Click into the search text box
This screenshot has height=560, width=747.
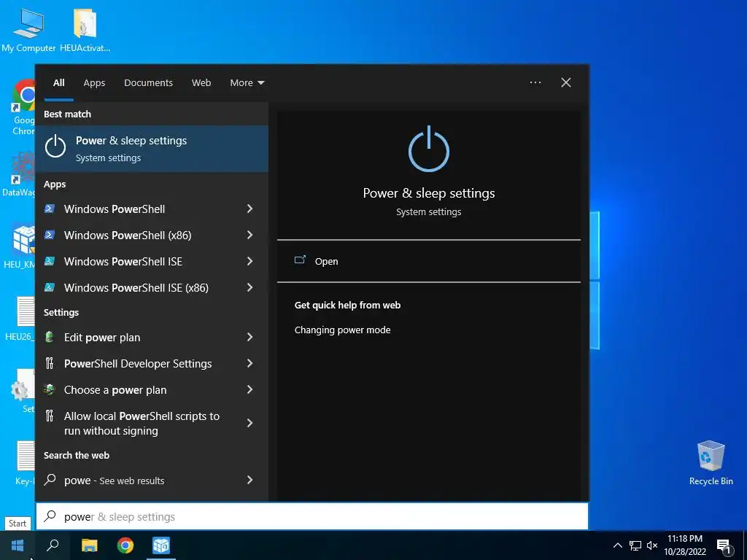pyautogui.click(x=312, y=517)
